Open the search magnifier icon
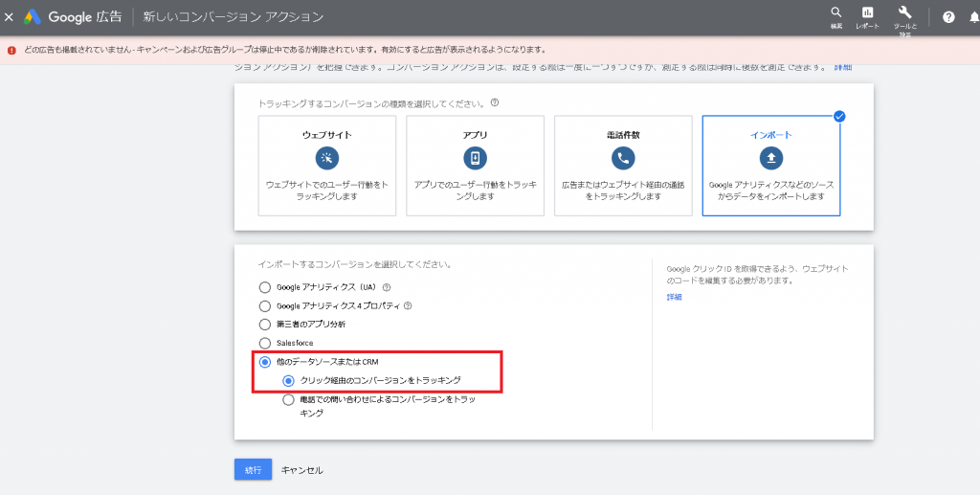Image resolution: width=980 pixels, height=495 pixels. point(836,12)
